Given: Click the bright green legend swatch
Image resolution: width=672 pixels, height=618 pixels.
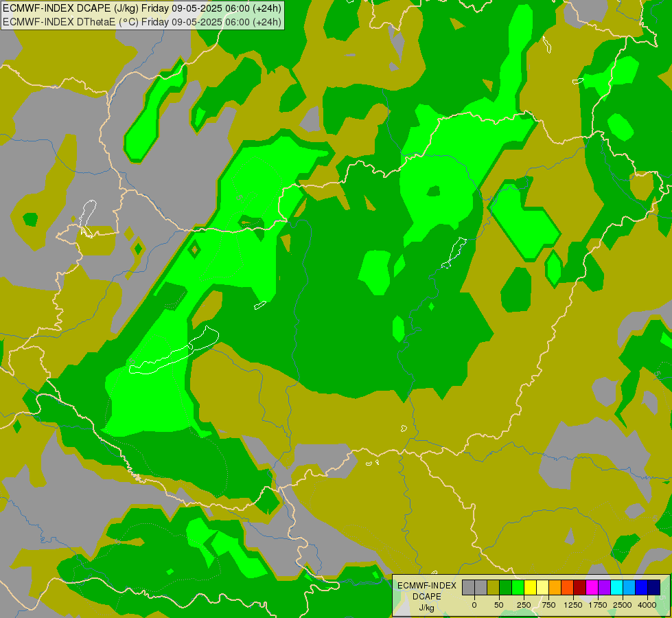Looking at the screenshot, I should coord(518,587).
